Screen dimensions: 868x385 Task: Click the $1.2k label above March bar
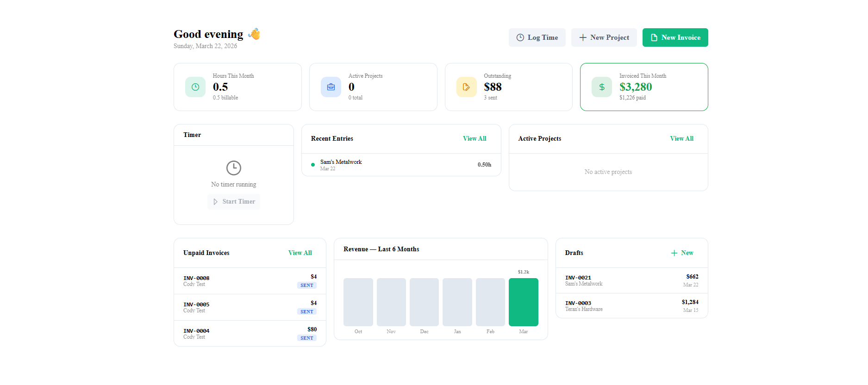(x=523, y=272)
